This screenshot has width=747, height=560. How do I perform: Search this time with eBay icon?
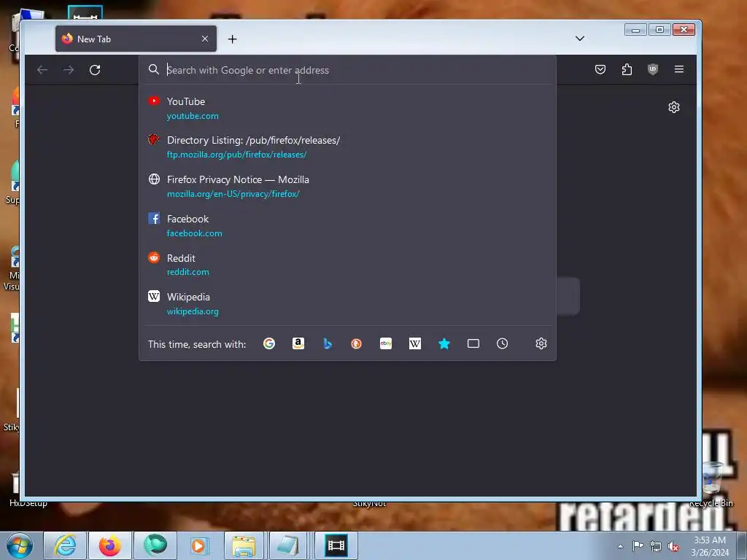coord(386,343)
